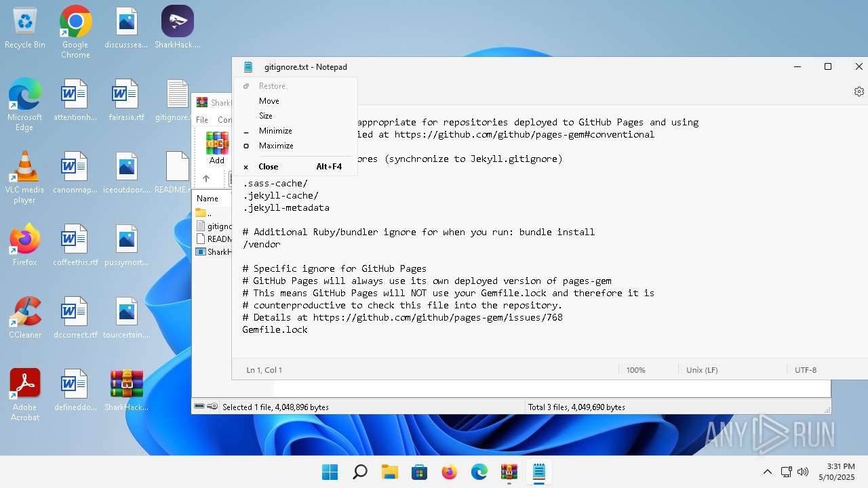Open VLC media player desktop shortcut

tap(25, 177)
